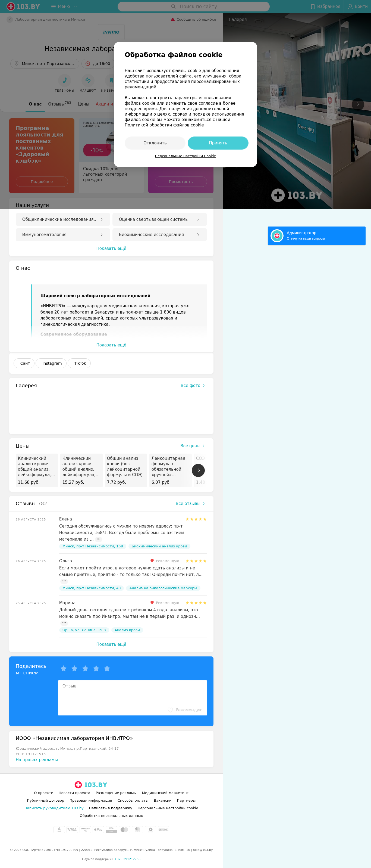Open Написать руководителю 103.by link
The image size is (371, 868).
tap(54, 808)
